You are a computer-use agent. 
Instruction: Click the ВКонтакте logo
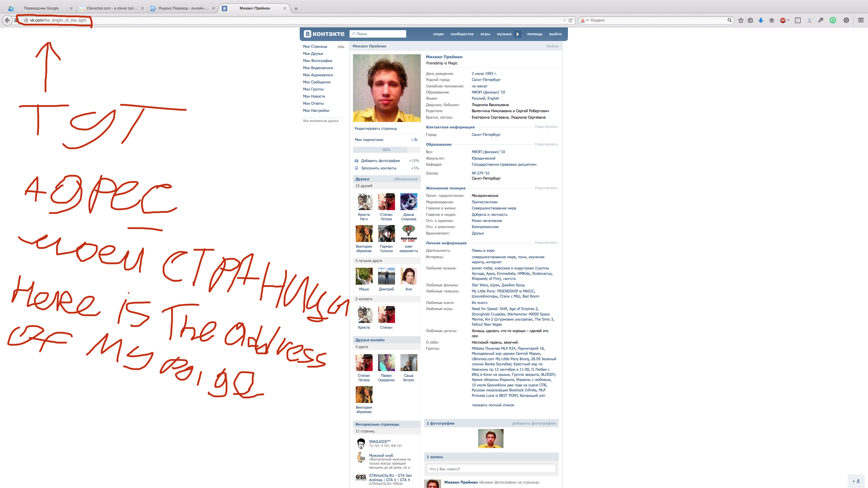(324, 34)
